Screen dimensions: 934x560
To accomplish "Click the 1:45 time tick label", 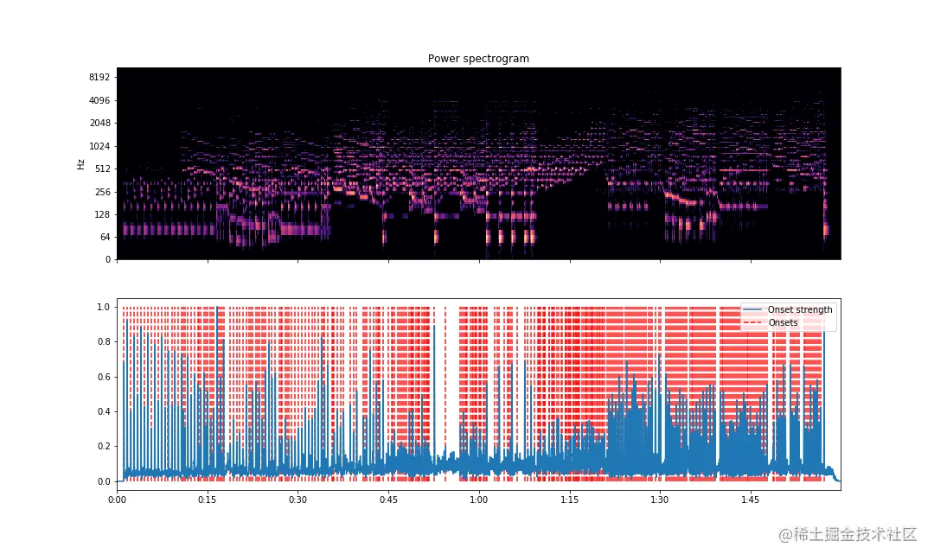I will coord(751,500).
